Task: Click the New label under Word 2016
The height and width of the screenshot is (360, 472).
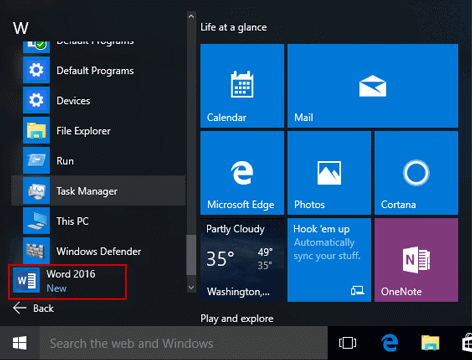Action: point(57,288)
